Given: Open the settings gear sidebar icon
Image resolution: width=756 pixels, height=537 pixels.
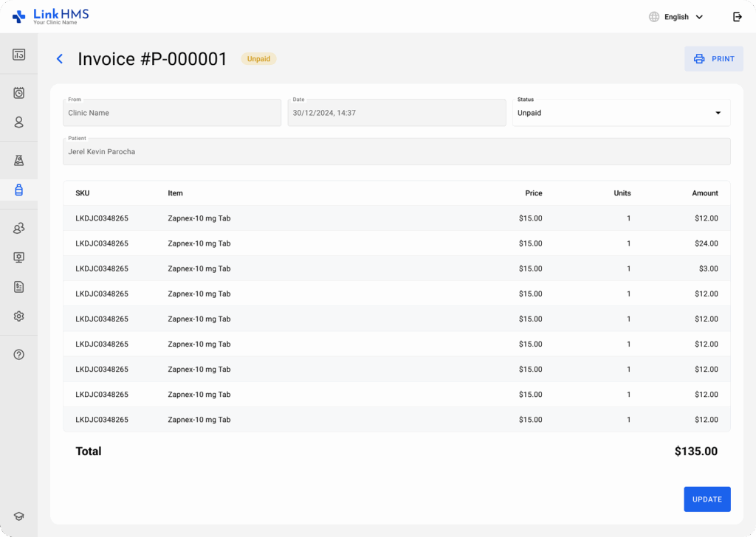Looking at the screenshot, I should click(x=18, y=316).
